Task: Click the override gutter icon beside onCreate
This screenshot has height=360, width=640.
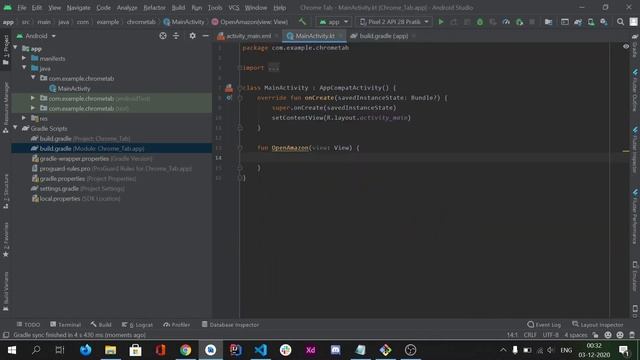Action: pos(229,98)
